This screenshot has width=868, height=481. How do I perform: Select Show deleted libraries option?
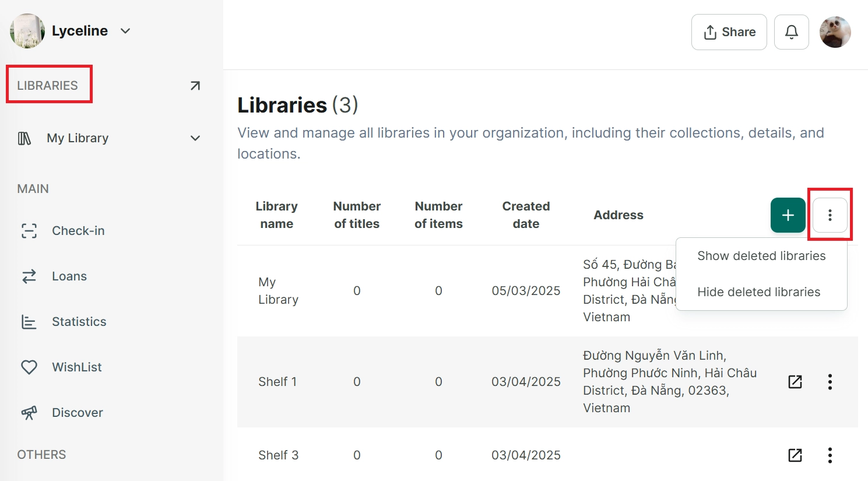[761, 256]
